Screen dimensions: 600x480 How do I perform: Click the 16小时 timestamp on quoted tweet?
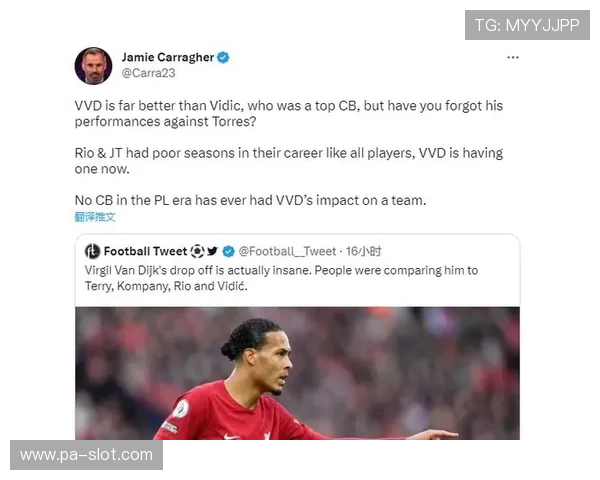pos(364,251)
